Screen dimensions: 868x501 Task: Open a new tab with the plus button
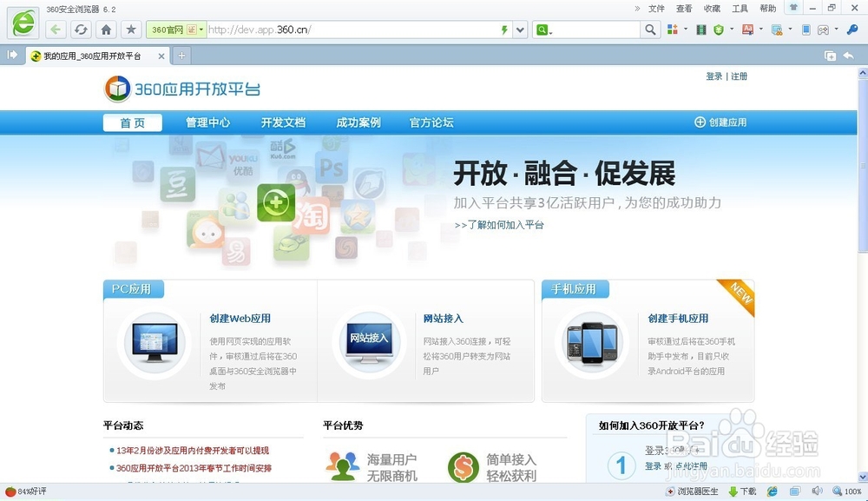coord(181,56)
